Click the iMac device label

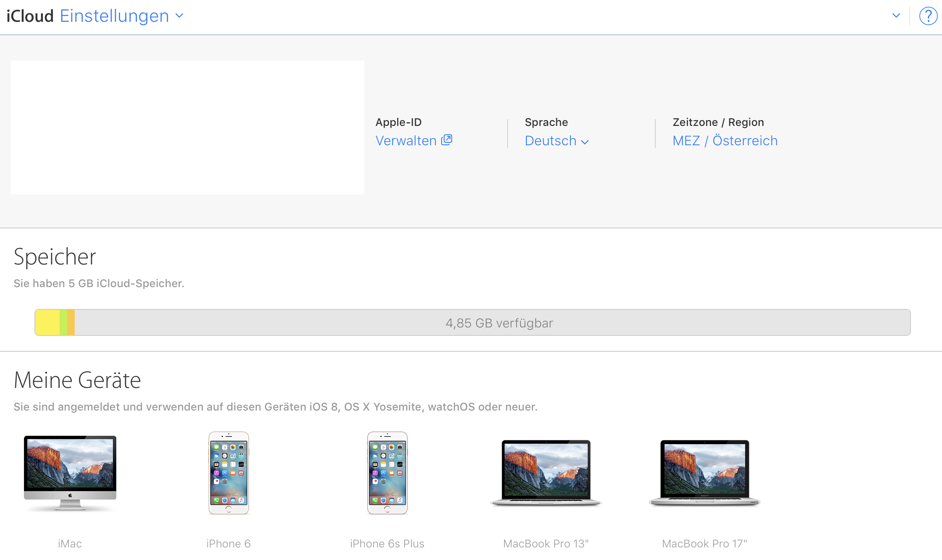70,544
